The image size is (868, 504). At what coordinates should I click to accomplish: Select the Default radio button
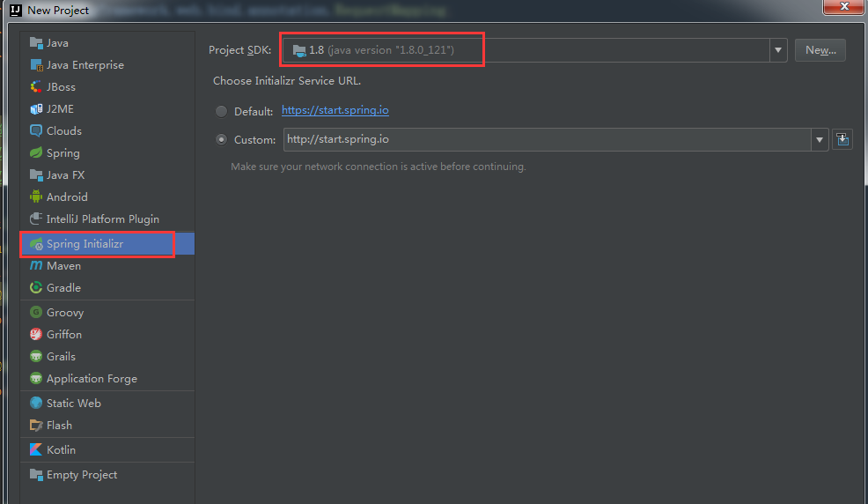(x=220, y=112)
